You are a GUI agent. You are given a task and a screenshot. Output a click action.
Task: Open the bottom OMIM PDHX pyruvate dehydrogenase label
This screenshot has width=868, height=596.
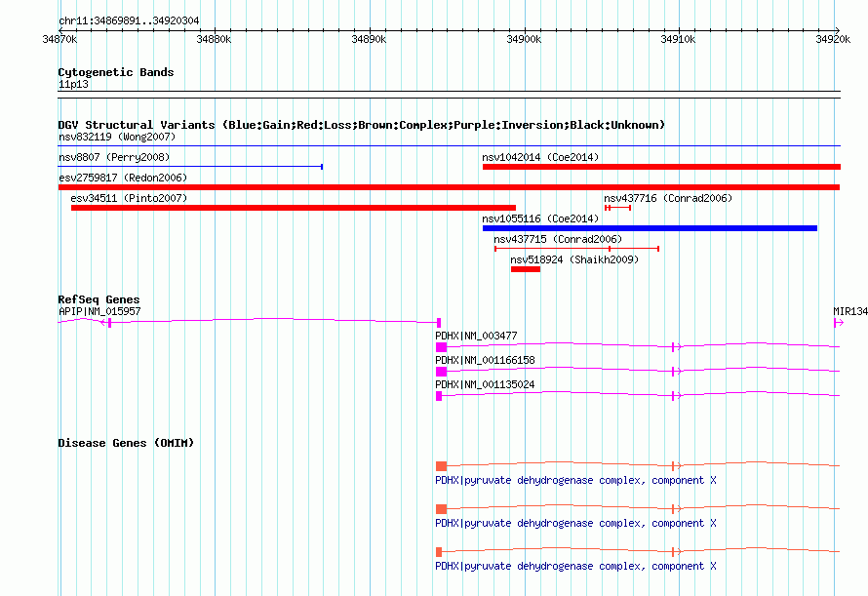[x=575, y=566]
